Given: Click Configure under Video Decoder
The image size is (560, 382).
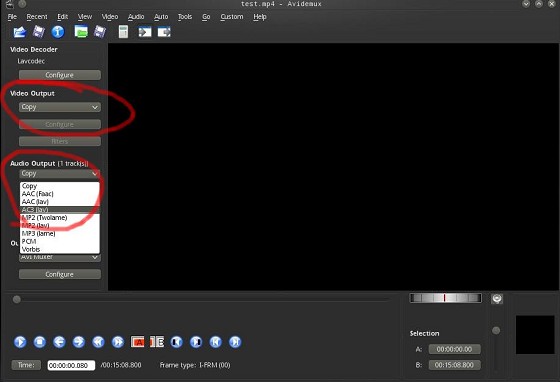Looking at the screenshot, I should pyautogui.click(x=60, y=75).
